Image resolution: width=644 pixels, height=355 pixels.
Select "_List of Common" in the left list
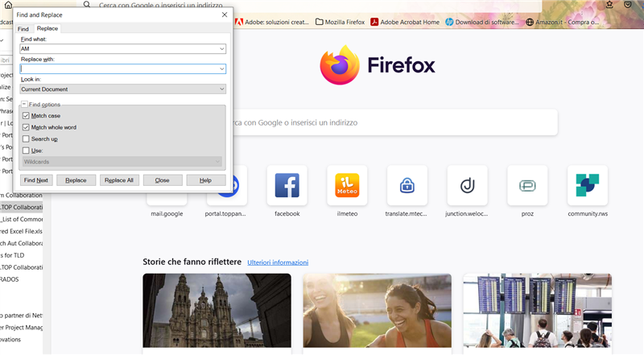[x=22, y=220]
